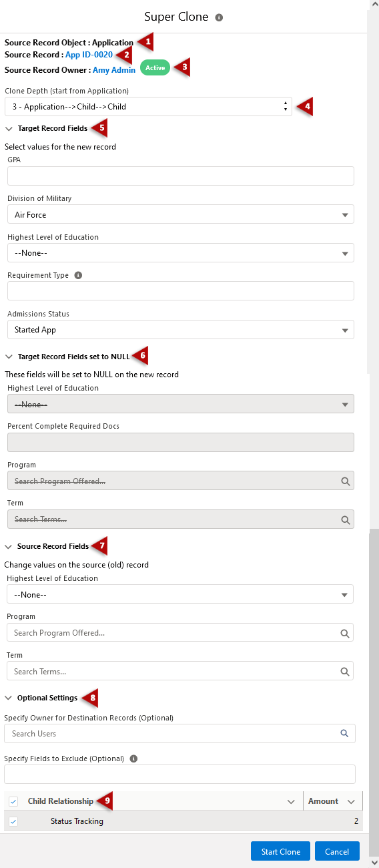Click the Super Clone info icon
This screenshot has height=868, width=379.
click(x=219, y=17)
